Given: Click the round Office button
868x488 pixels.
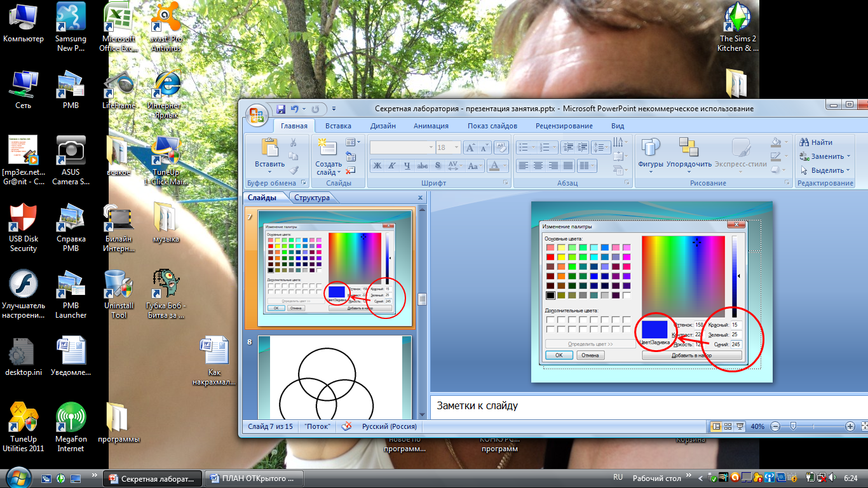Looking at the screenshot, I should pos(256,115).
